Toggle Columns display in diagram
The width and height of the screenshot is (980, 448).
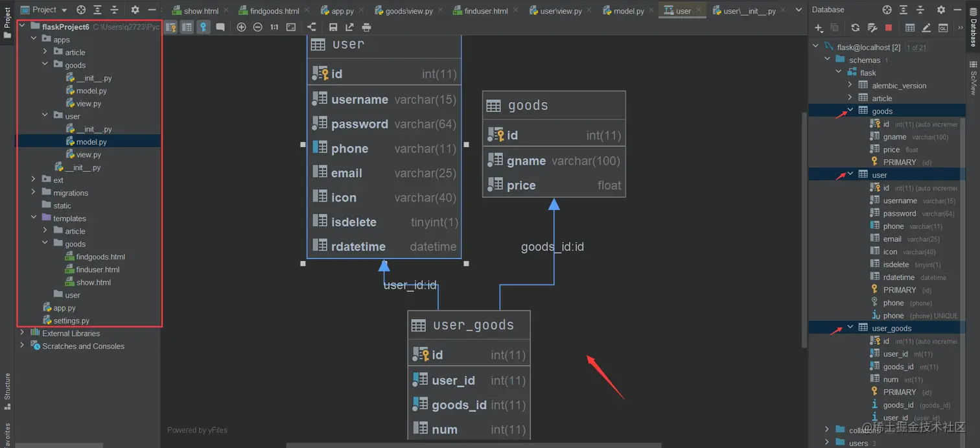(x=187, y=27)
